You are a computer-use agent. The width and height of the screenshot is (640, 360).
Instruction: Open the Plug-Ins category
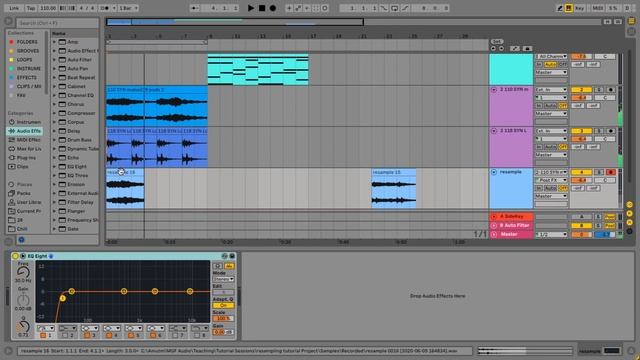pos(25,158)
